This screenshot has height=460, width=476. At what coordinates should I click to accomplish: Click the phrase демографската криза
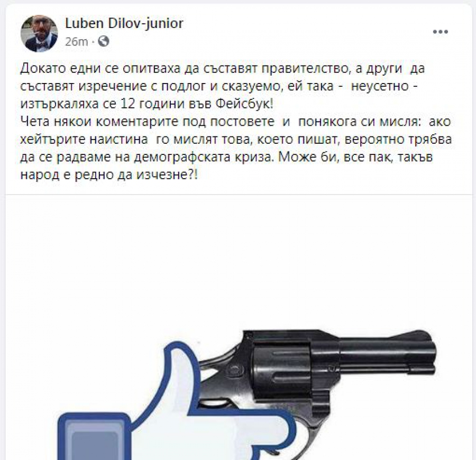(203, 157)
